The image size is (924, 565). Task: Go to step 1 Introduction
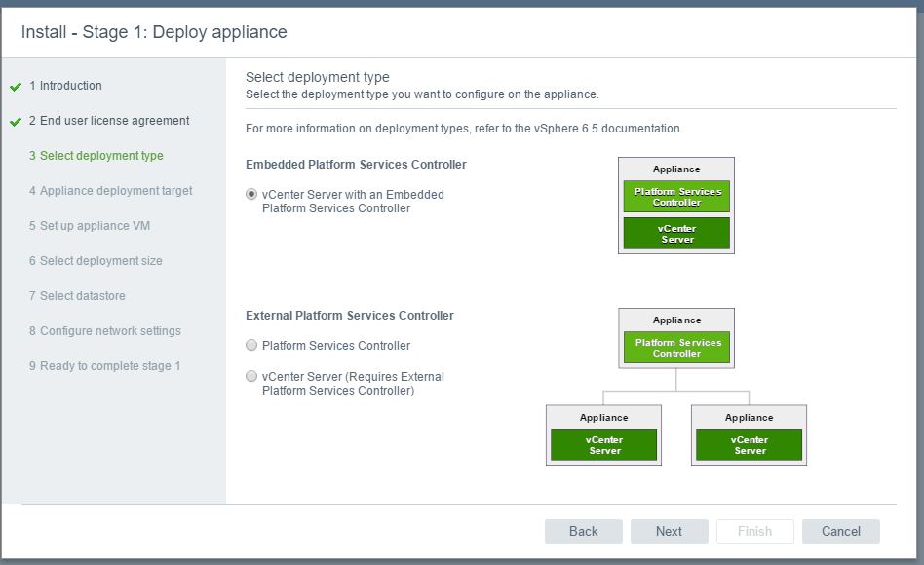tap(65, 86)
